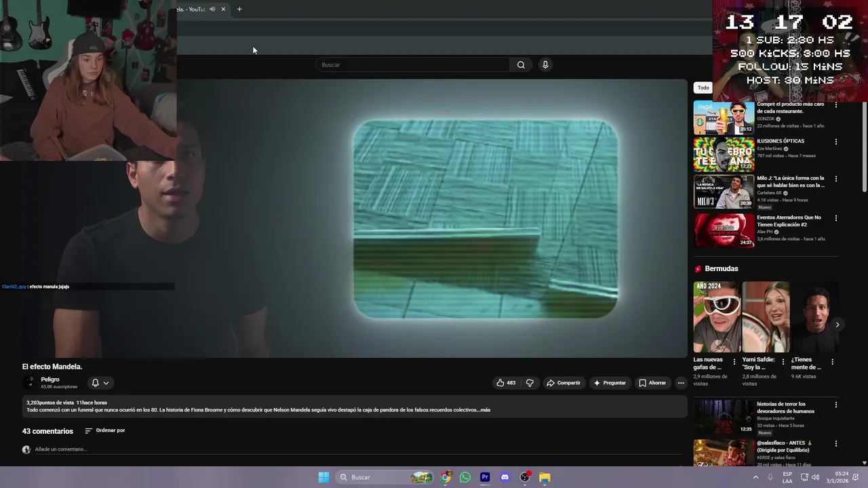Select the Todo filter chip
This screenshot has width=868, height=488.
click(703, 87)
